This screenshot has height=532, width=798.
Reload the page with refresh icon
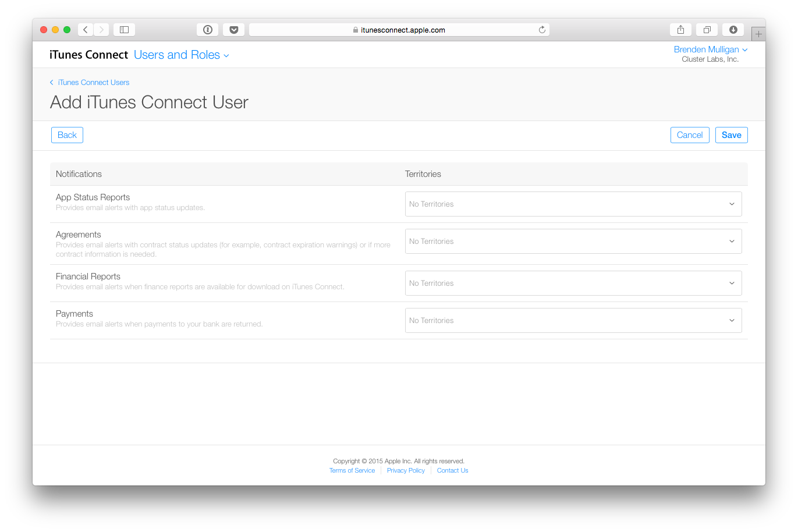542,30
